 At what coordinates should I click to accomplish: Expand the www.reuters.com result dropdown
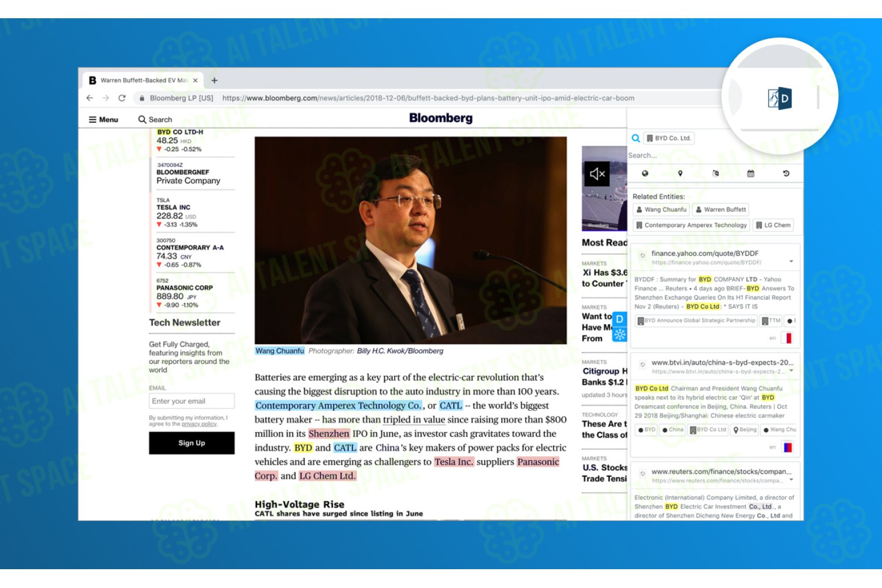[791, 479]
